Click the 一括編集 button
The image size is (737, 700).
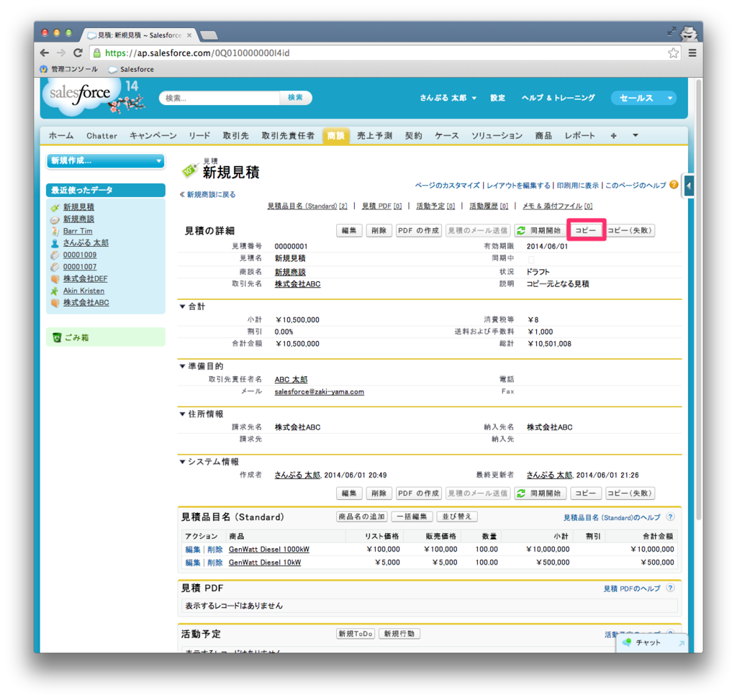[x=412, y=517]
